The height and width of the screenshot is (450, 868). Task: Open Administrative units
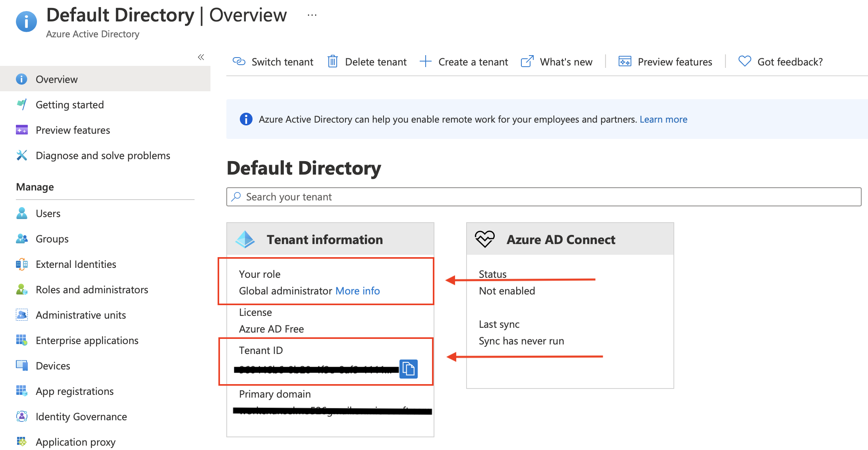pos(81,315)
